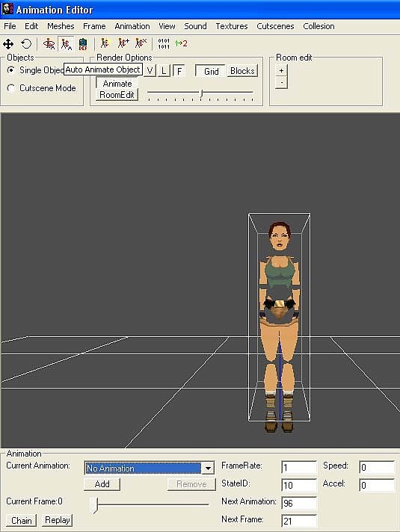Toggle the F render option

(179, 71)
